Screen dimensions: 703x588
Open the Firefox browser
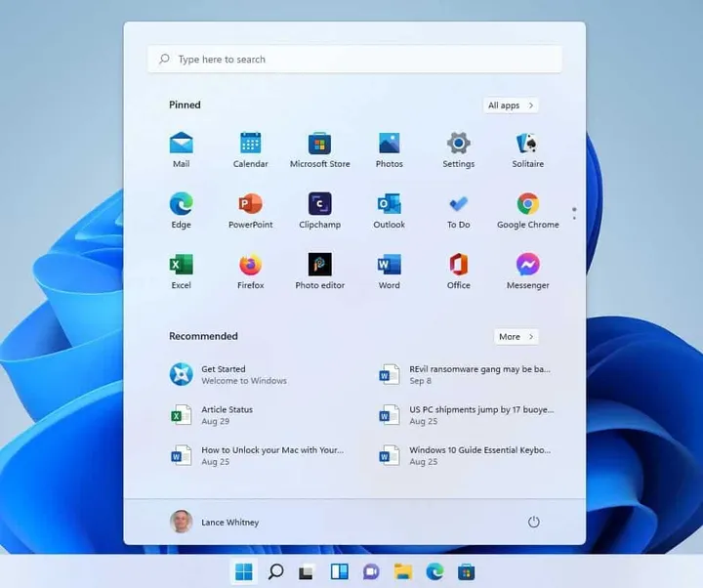251,271
